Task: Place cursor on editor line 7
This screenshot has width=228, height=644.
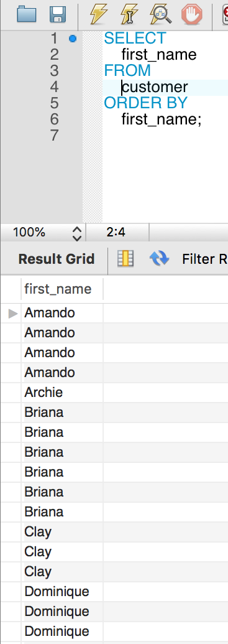Action: 164,135
